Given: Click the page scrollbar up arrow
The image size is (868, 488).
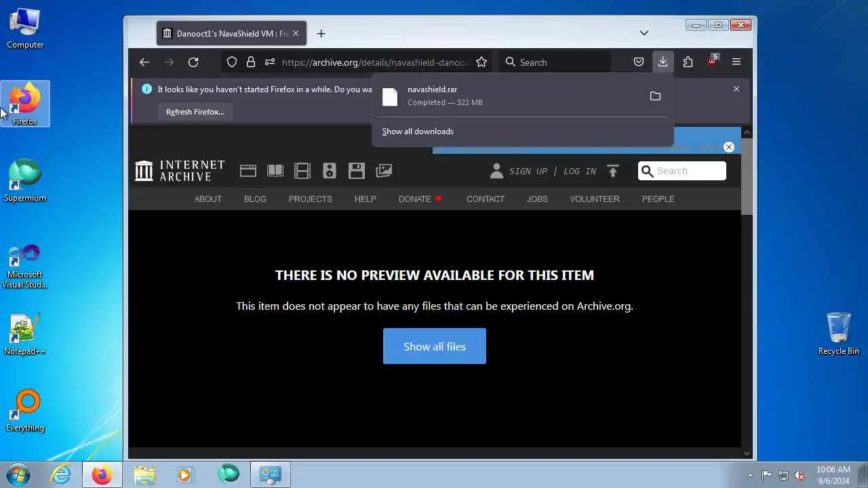Looking at the screenshot, I should tap(747, 132).
